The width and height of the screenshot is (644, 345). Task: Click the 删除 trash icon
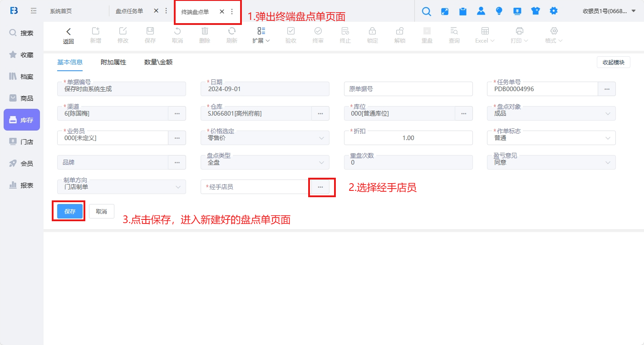(205, 31)
